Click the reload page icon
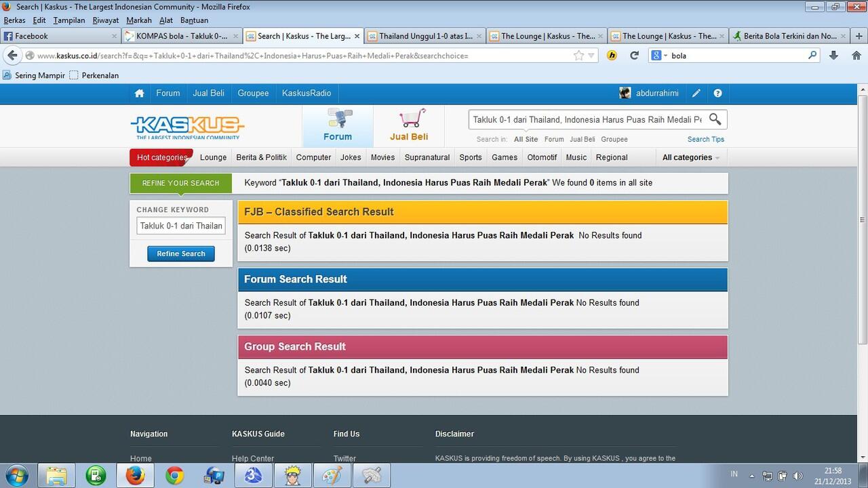Screen dimensions: 868x488 [634, 56]
